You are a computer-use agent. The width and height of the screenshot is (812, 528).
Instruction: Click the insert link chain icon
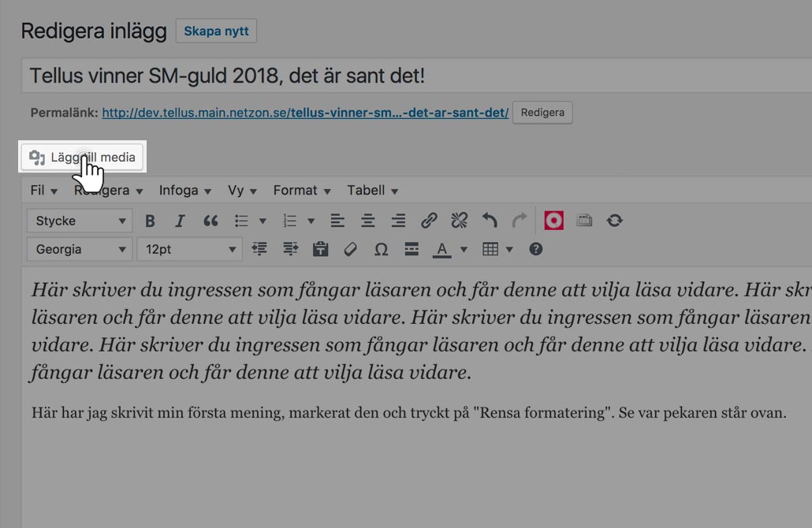tap(429, 221)
